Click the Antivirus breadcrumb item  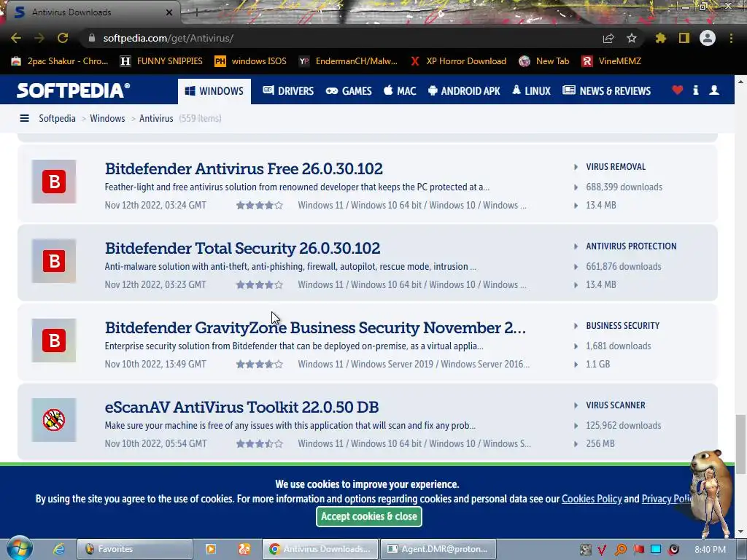(x=156, y=118)
